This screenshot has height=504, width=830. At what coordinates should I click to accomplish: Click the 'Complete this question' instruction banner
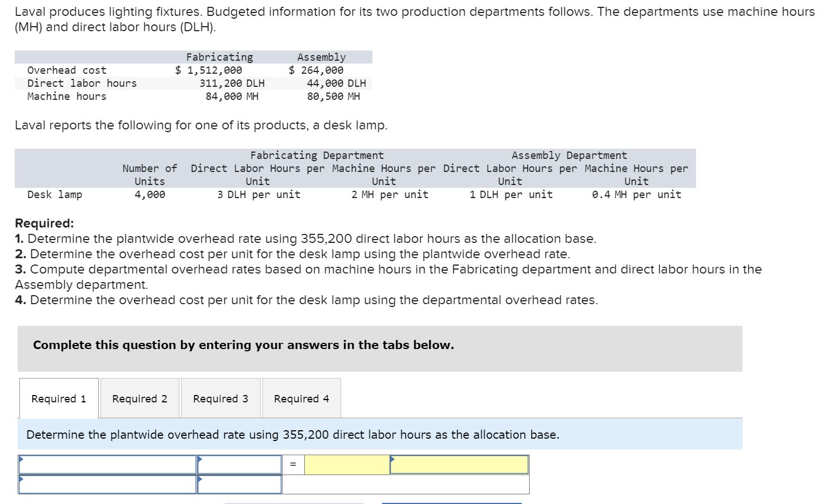(x=380, y=348)
